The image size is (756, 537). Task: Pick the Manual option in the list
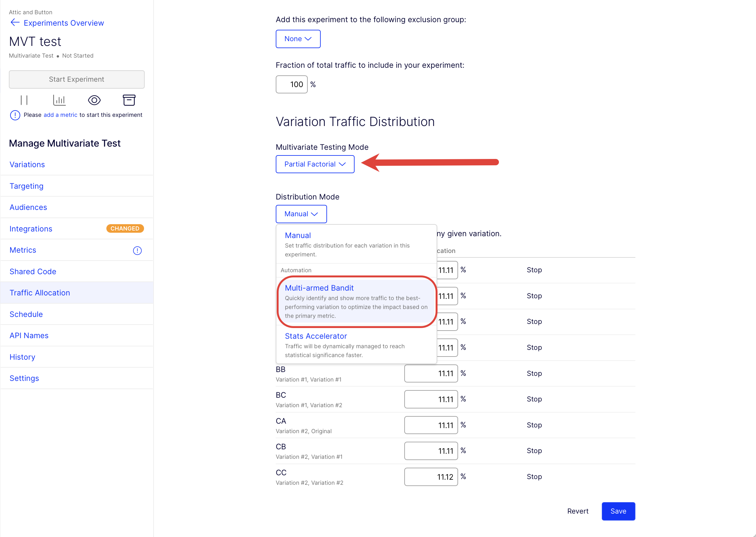(x=356, y=244)
